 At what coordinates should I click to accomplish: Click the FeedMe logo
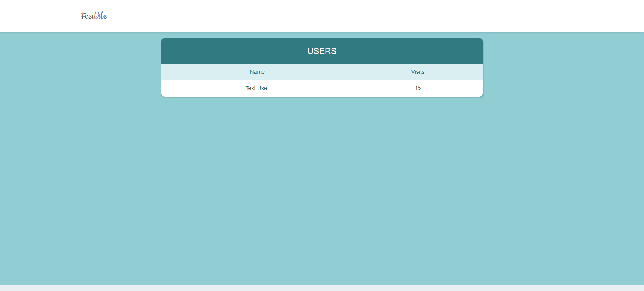click(94, 16)
